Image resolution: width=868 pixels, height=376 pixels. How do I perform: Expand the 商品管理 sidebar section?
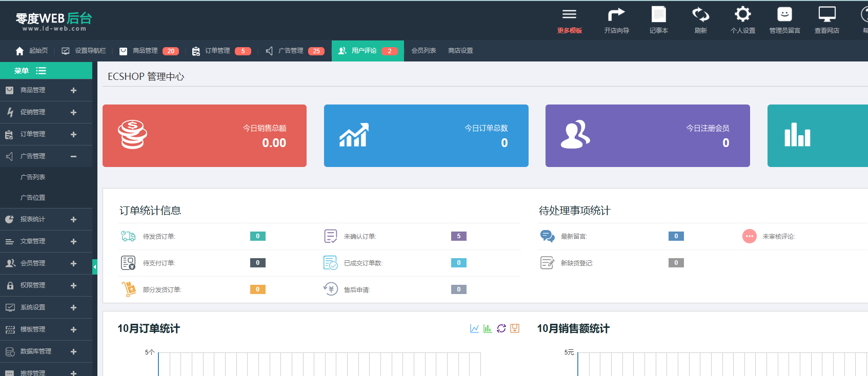tap(73, 90)
